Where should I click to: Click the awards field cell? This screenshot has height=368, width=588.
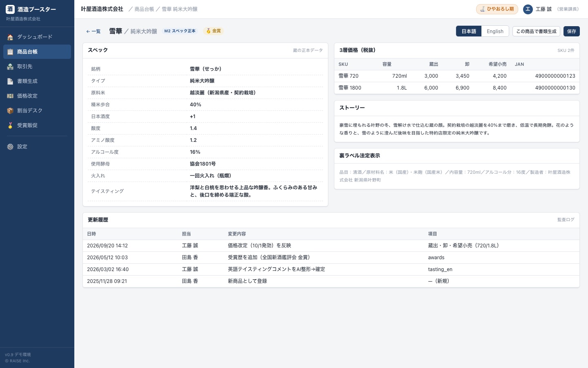(436, 258)
